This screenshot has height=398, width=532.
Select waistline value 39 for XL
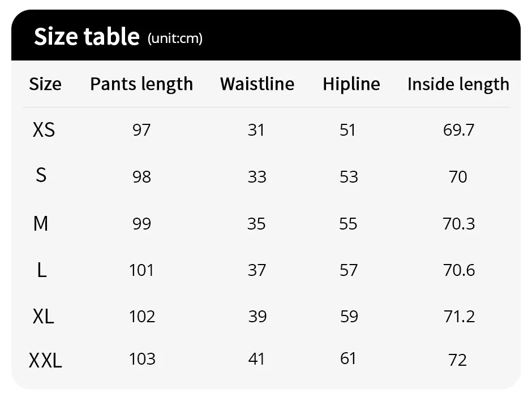coord(257,317)
